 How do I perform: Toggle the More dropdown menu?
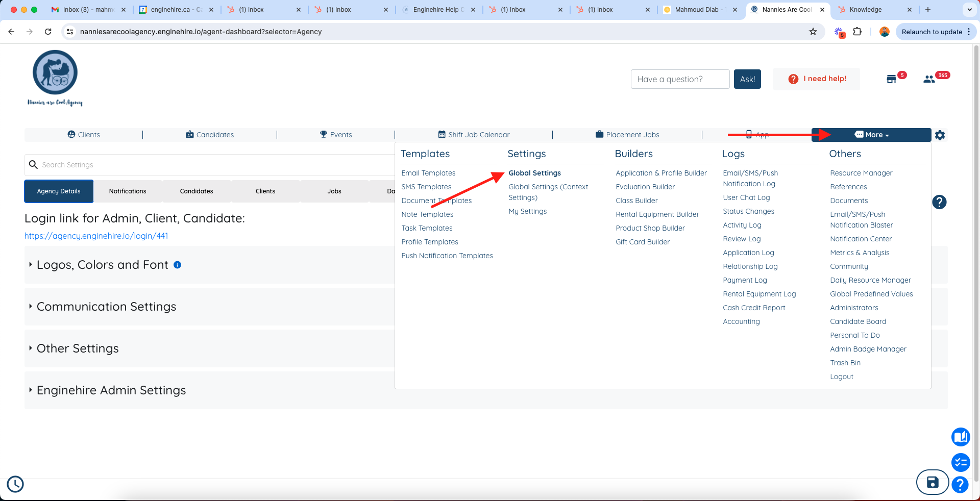(x=871, y=135)
